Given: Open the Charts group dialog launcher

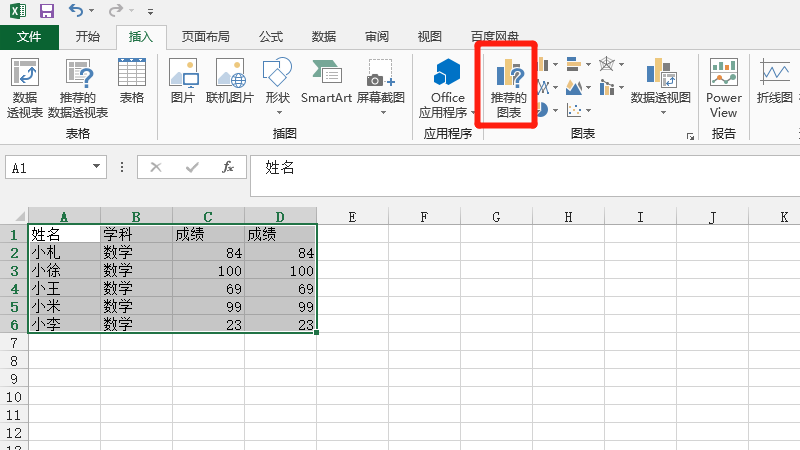Looking at the screenshot, I should coord(690,136).
